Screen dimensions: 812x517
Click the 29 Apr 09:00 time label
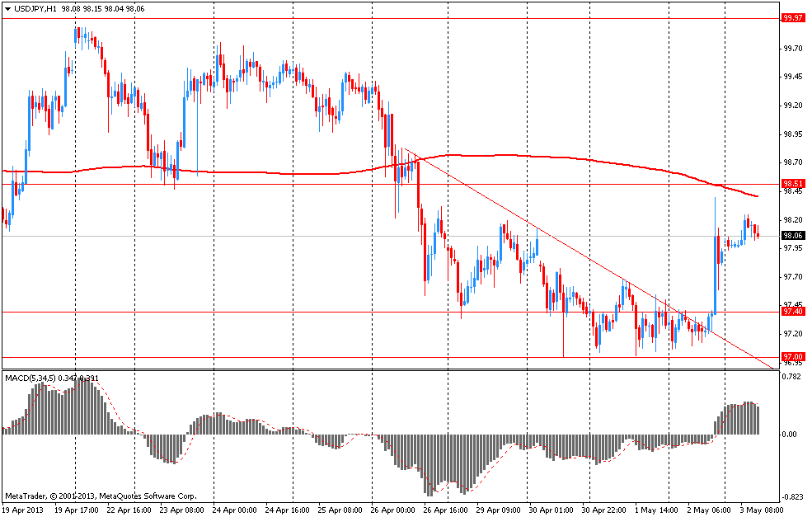(x=499, y=510)
